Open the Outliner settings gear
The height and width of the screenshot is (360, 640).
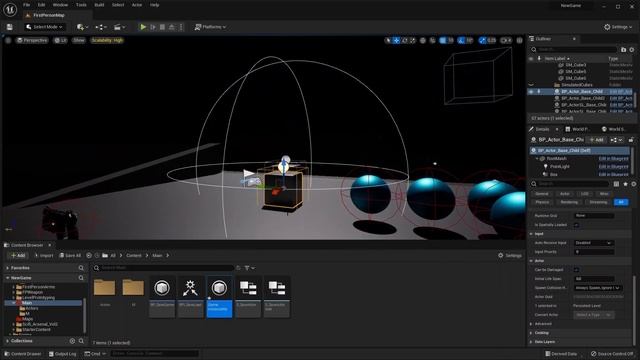[632, 49]
